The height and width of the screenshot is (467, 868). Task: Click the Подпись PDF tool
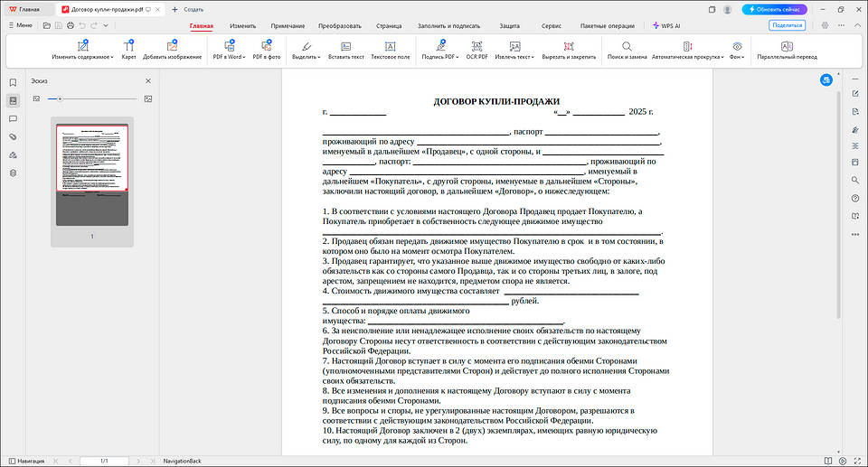tap(439, 50)
